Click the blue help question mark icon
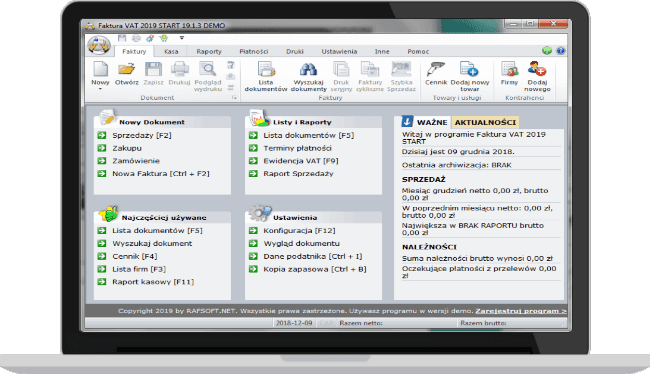Screen dimensions: 650x374 click(560, 51)
